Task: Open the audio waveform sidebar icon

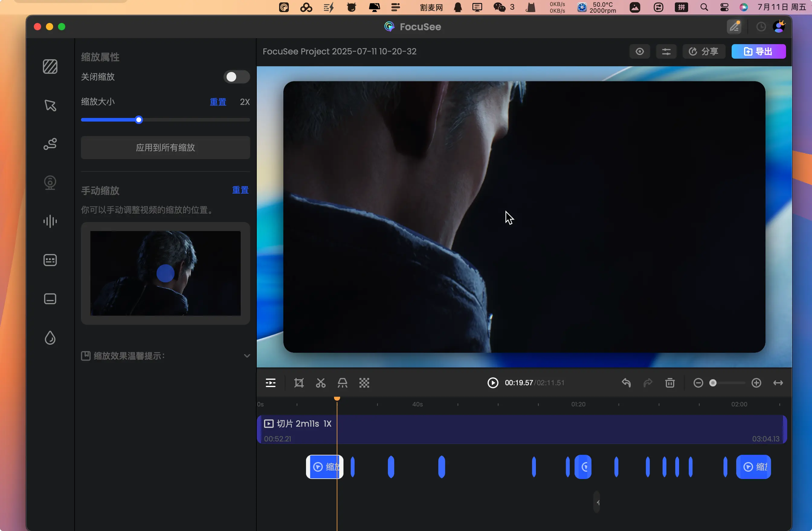Action: click(50, 221)
